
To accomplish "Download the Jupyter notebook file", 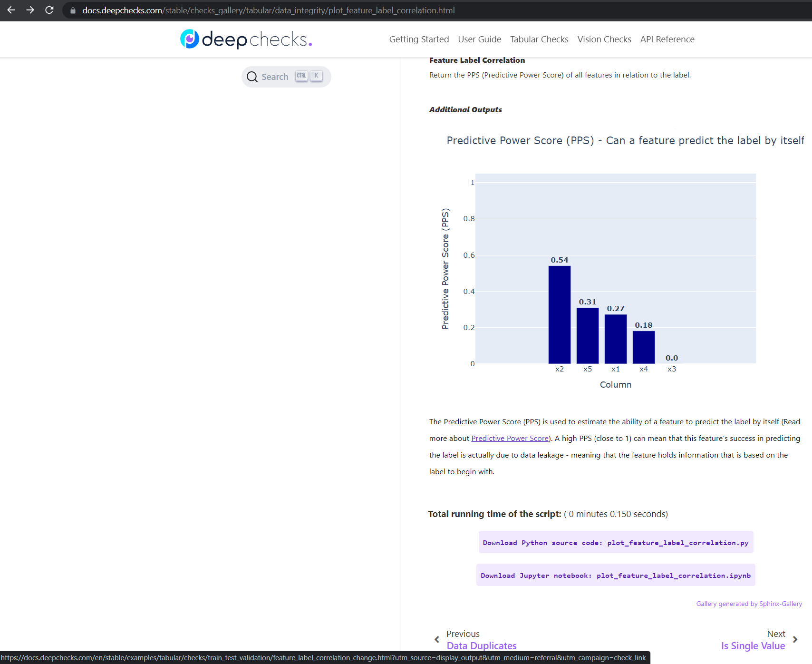I will [x=615, y=575].
